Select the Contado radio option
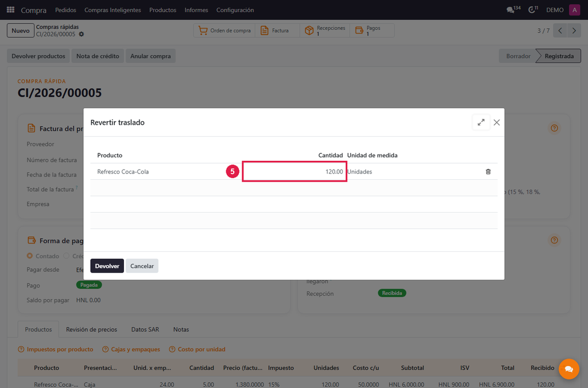Viewport: 588px width, 388px height. point(30,256)
